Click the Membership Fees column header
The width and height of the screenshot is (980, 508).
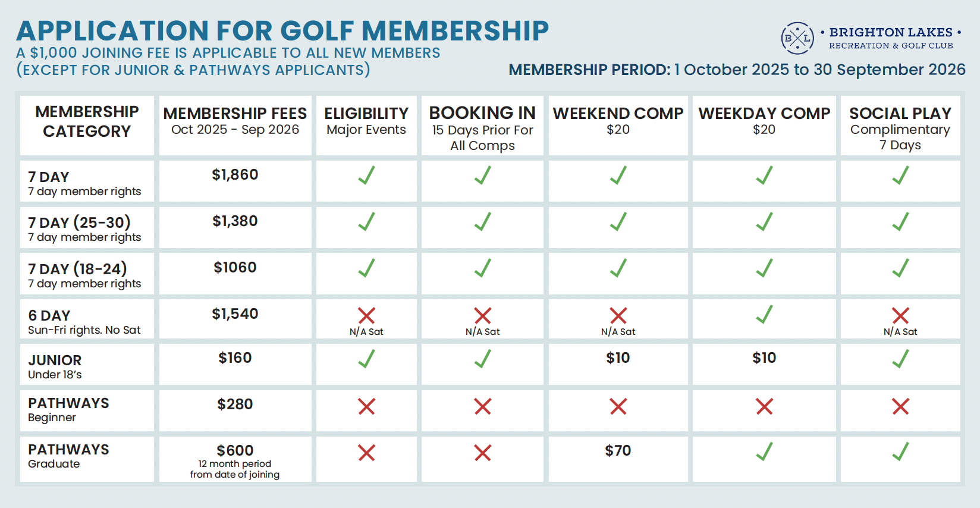click(x=235, y=121)
